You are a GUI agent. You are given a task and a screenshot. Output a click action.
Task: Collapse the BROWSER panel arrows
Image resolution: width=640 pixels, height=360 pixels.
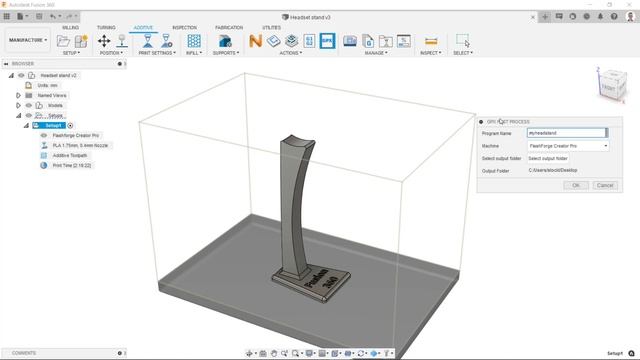(x=6, y=64)
